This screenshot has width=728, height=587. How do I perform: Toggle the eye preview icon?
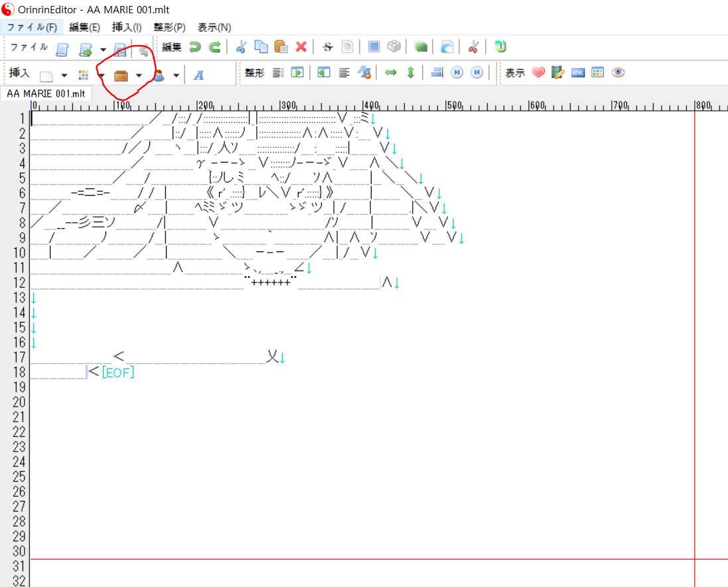[618, 73]
